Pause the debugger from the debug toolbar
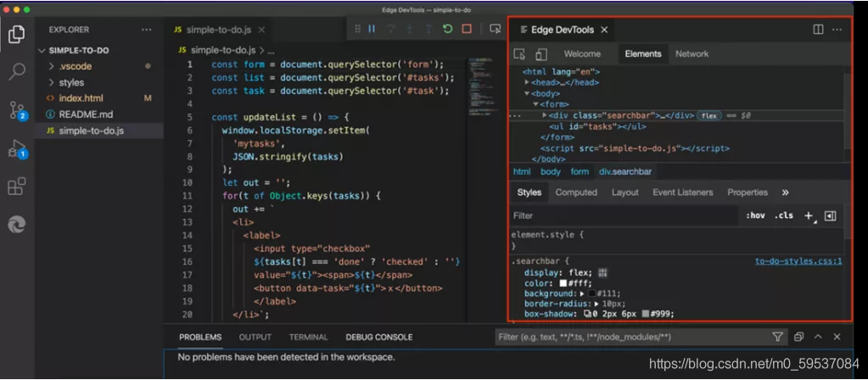The height and width of the screenshot is (380, 868). click(372, 29)
